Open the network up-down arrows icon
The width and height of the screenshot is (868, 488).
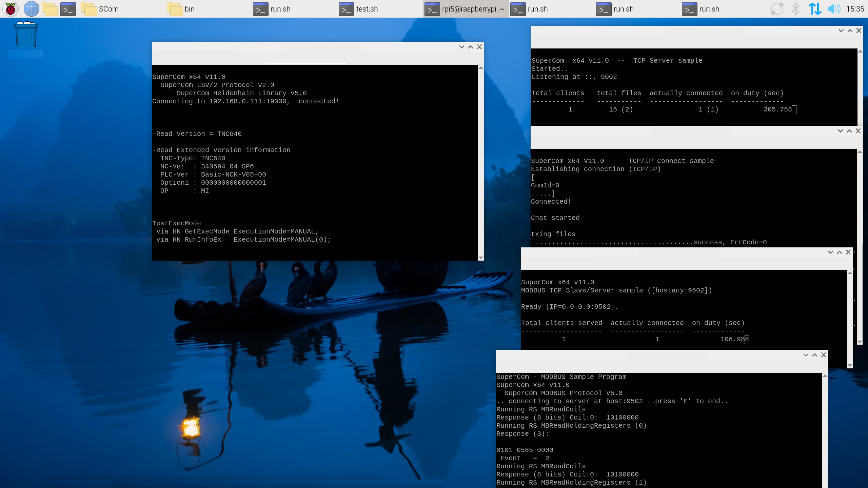point(814,9)
